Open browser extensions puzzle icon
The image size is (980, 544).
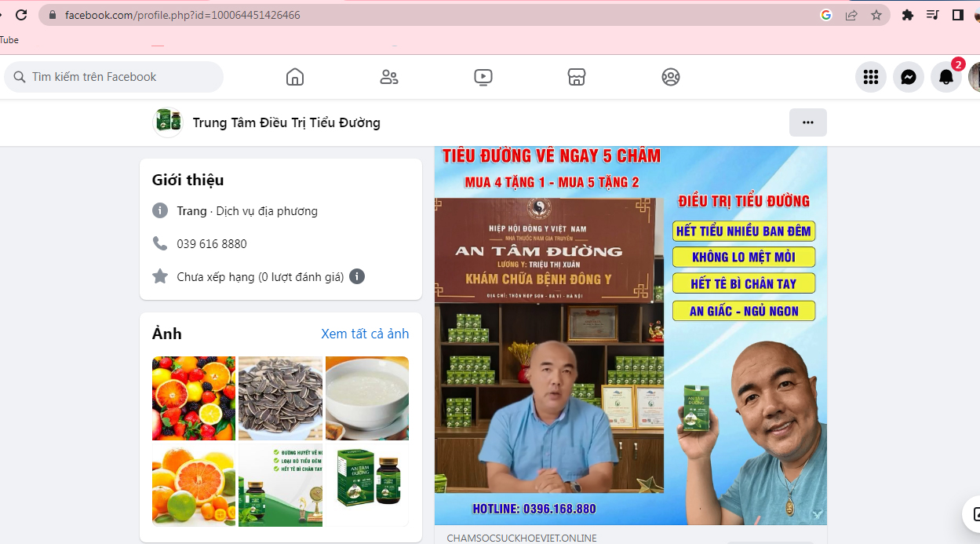908,15
